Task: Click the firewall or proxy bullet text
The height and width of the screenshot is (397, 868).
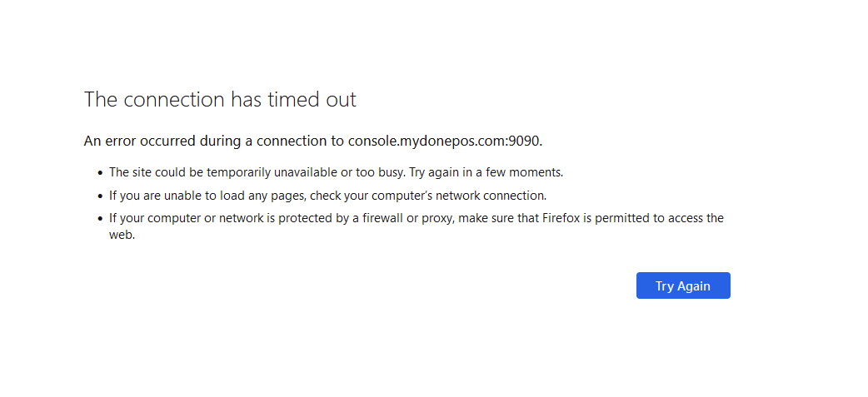Action: [417, 218]
